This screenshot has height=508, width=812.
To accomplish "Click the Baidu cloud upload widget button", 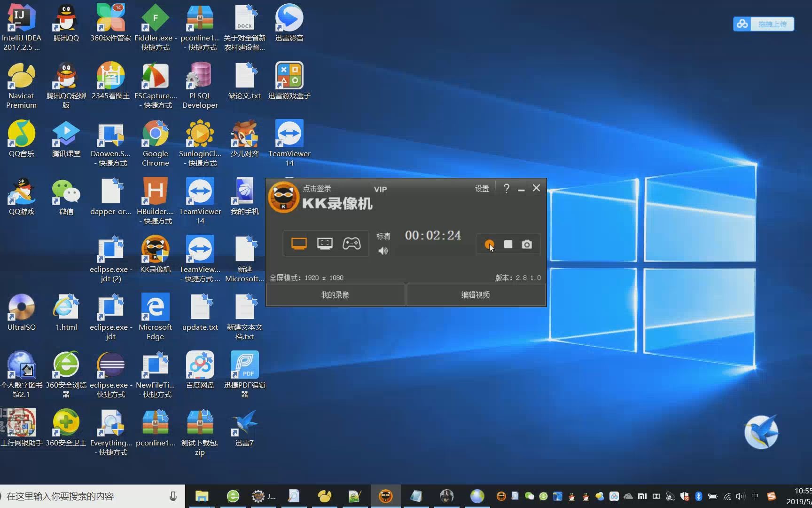I will pos(764,24).
